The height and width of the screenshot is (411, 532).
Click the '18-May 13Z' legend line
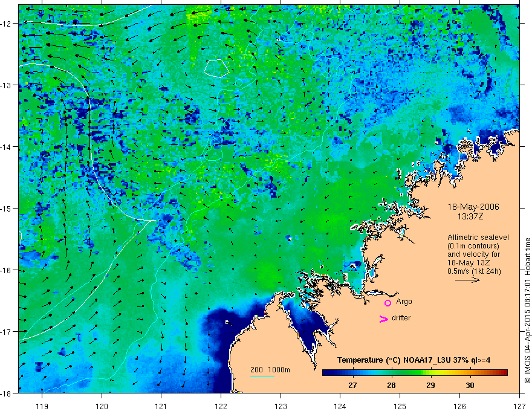pyautogui.click(x=469, y=263)
